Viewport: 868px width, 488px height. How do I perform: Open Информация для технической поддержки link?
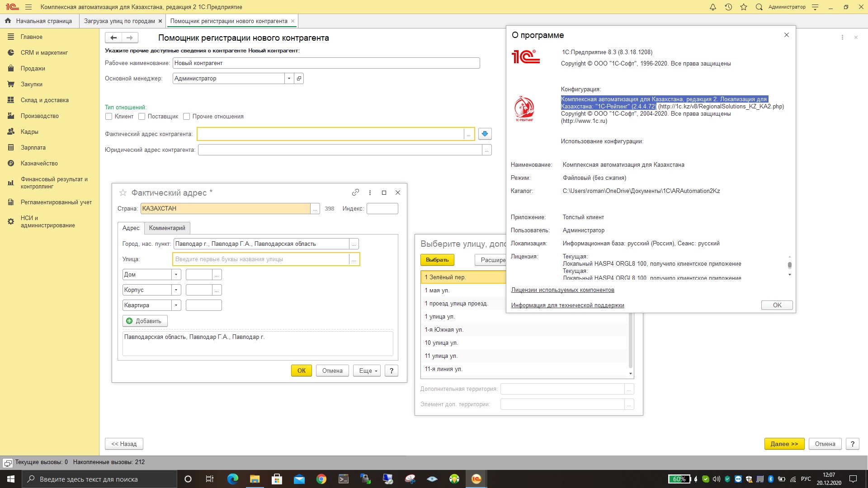click(x=567, y=305)
